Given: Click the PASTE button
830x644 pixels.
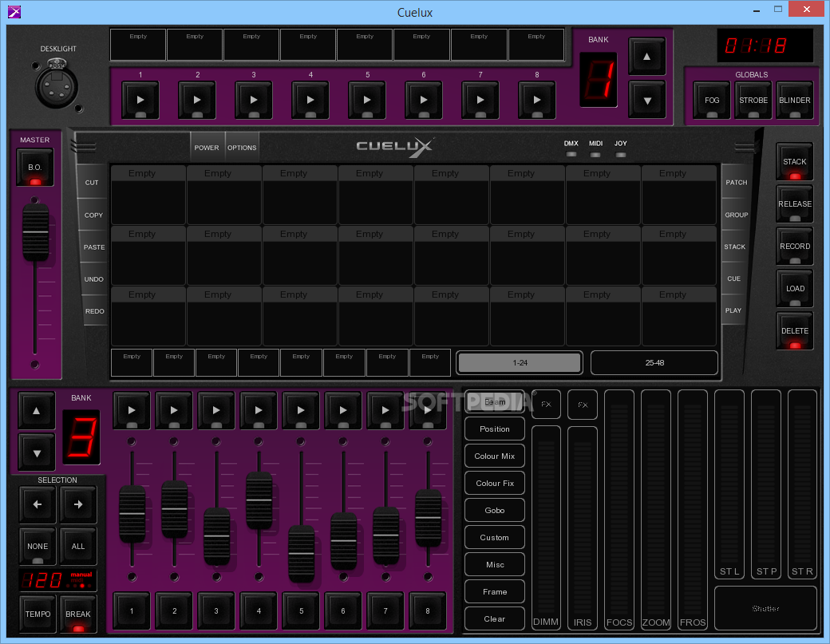Looking at the screenshot, I should coord(93,247).
